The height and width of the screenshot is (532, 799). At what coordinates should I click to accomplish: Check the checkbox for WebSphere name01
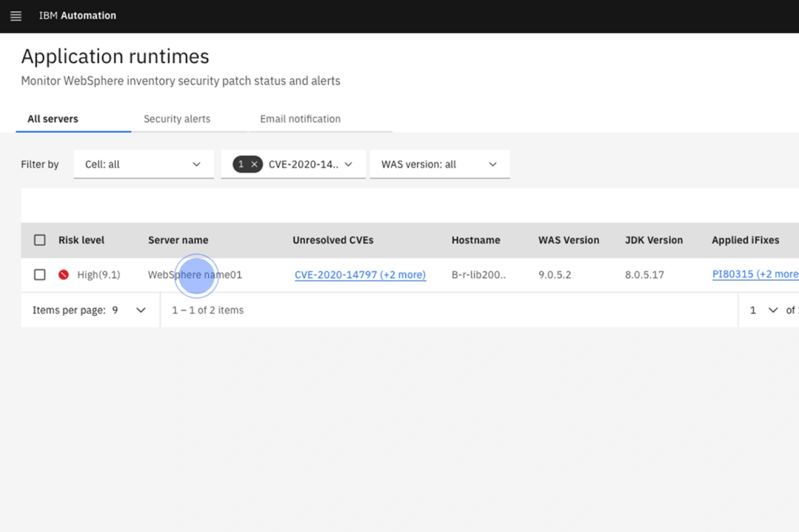40,274
